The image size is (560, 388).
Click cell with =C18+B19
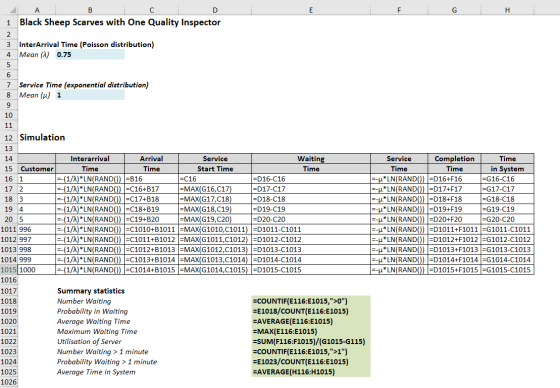tap(151, 209)
